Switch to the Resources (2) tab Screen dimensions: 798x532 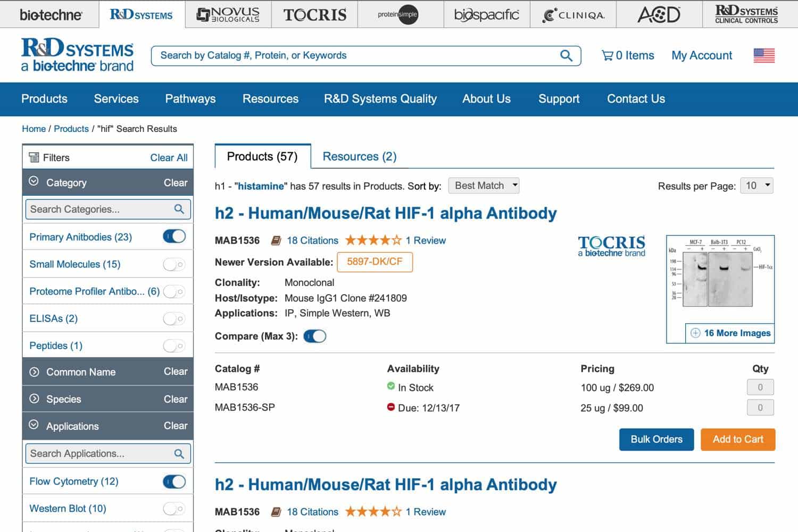coord(360,156)
